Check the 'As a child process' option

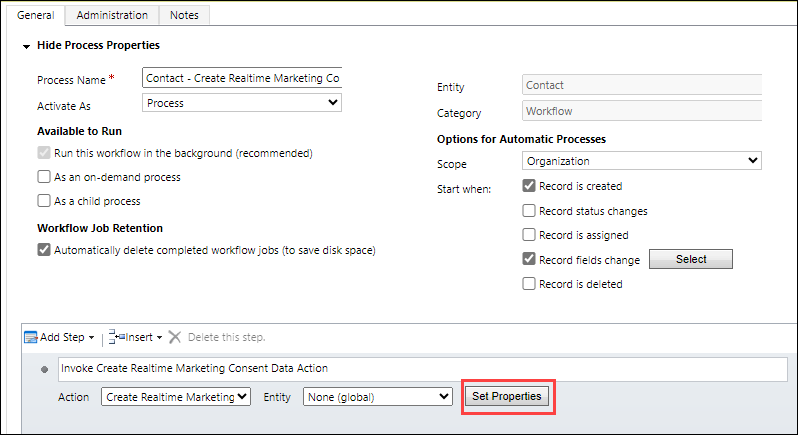[x=44, y=200]
